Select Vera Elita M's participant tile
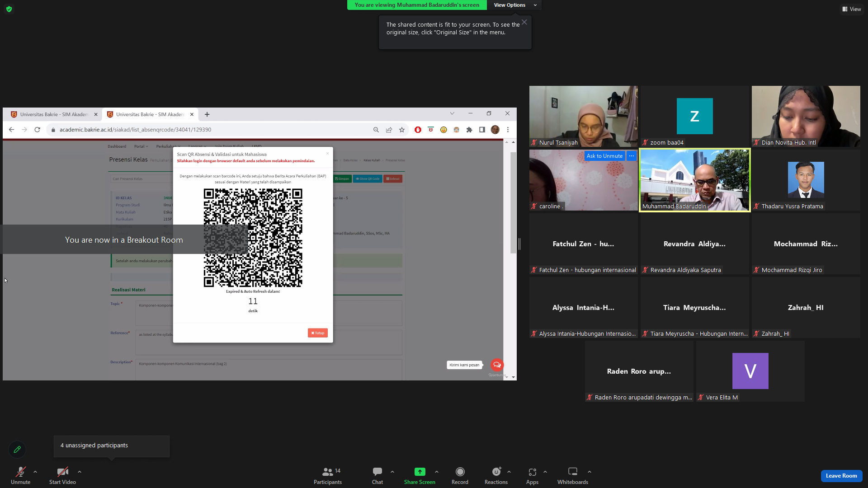Viewport: 868px width, 488px height. coord(750,371)
